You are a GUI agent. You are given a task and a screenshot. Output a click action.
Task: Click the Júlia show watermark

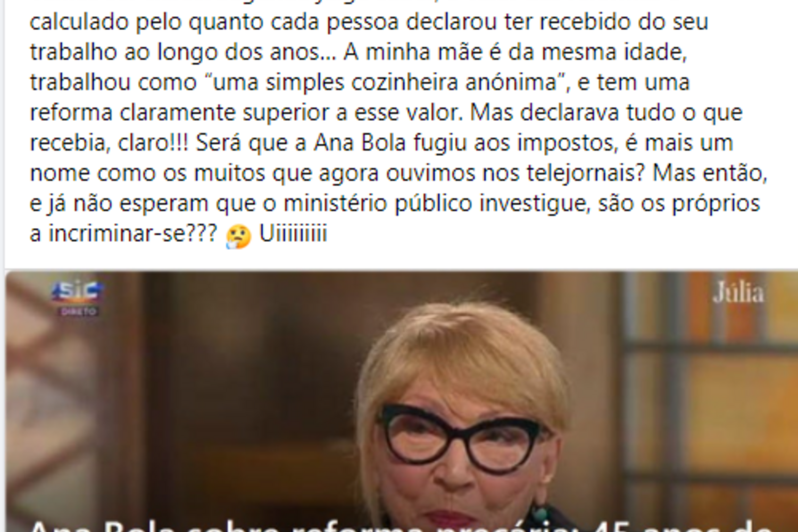pyautogui.click(x=738, y=293)
